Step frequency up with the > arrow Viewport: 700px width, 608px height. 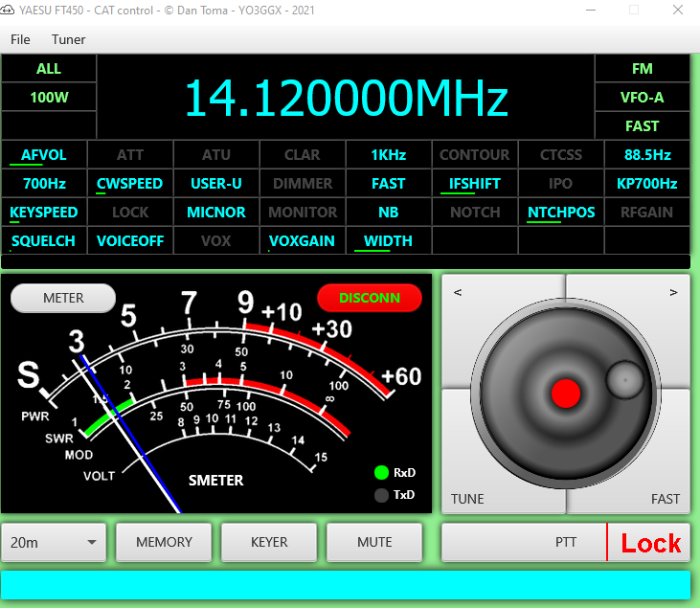(673, 292)
